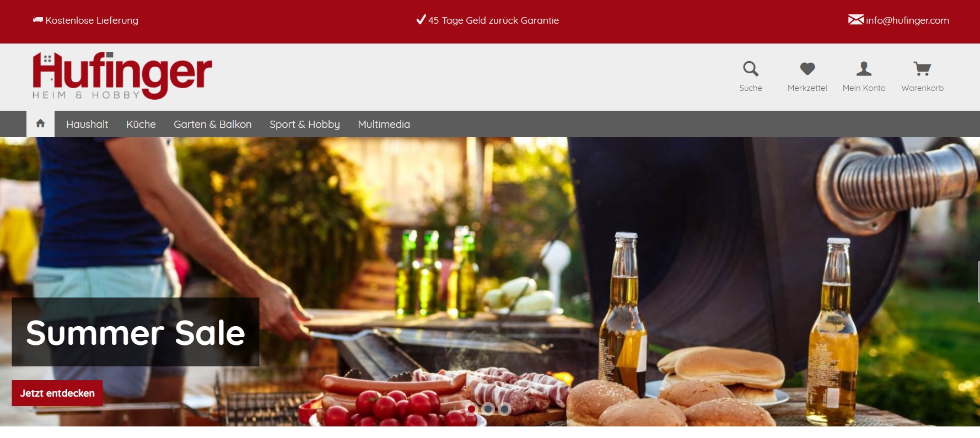
Task: Open the Suche magnifier icon
Action: pos(750,69)
